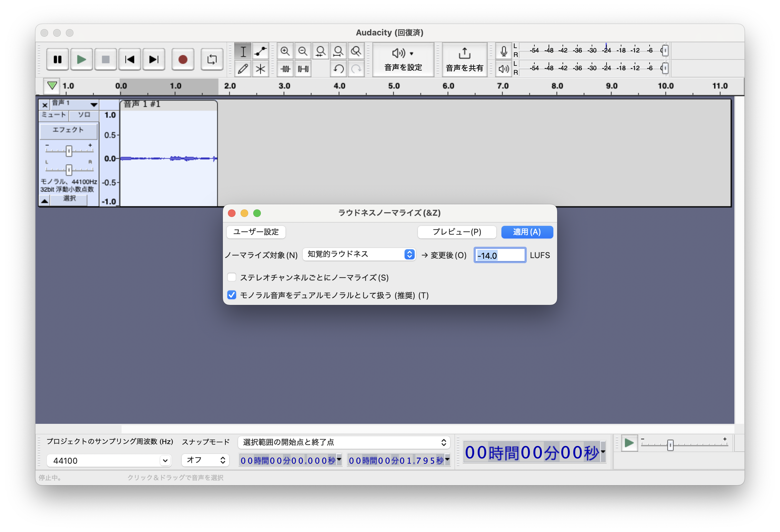Click the 5.0 mark on the timeline ruler
The image size is (780, 532).
click(x=394, y=86)
